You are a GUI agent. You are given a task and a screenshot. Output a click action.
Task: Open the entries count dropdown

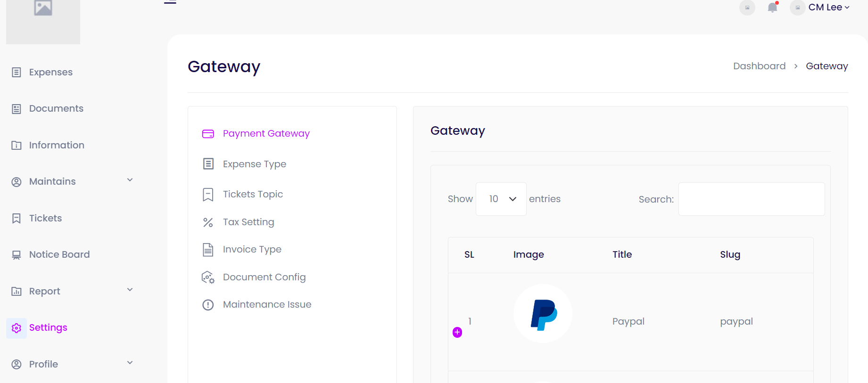pyautogui.click(x=501, y=199)
